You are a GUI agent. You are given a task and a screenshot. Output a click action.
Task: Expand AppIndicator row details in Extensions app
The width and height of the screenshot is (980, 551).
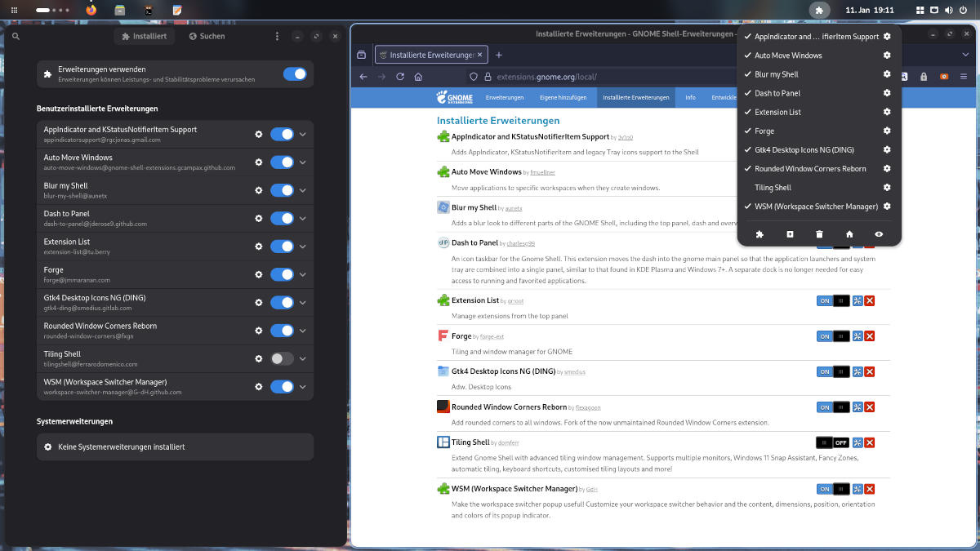click(x=303, y=134)
